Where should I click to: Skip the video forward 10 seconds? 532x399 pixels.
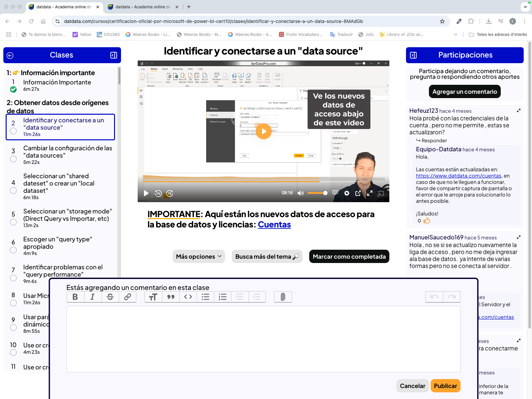pos(170,193)
